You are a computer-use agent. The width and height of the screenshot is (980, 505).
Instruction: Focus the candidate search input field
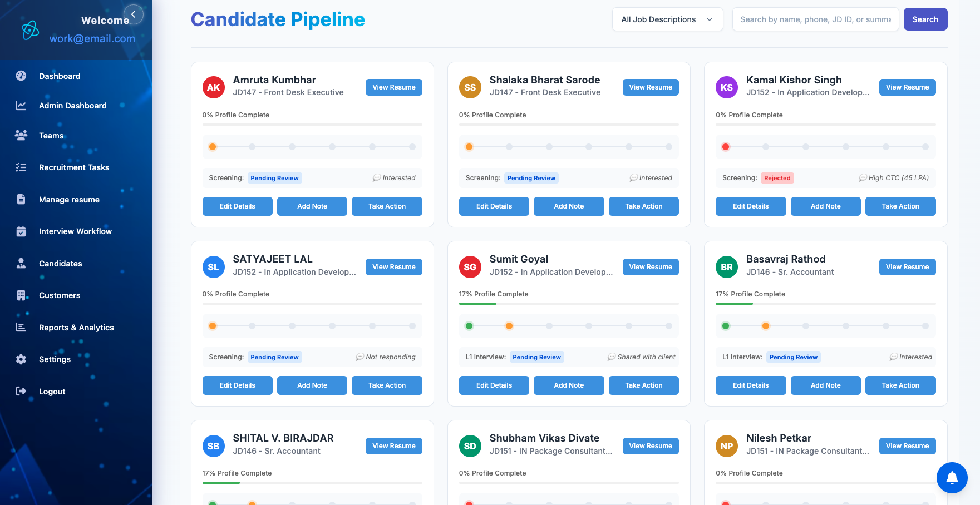pyautogui.click(x=815, y=19)
